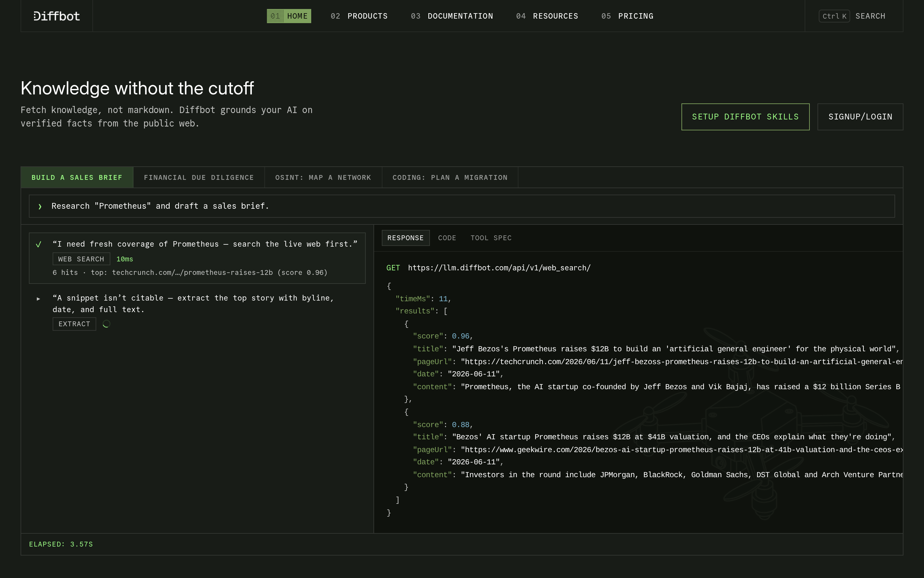Viewport: 924px width, 578px height.
Task: Select Build a Sales Brief tab
Action: coord(77,177)
